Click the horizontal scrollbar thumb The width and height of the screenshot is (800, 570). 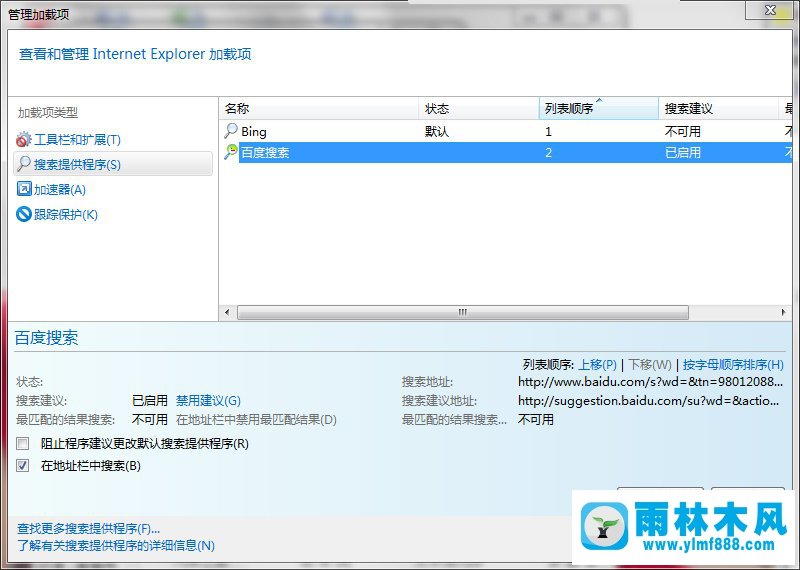[x=463, y=312]
